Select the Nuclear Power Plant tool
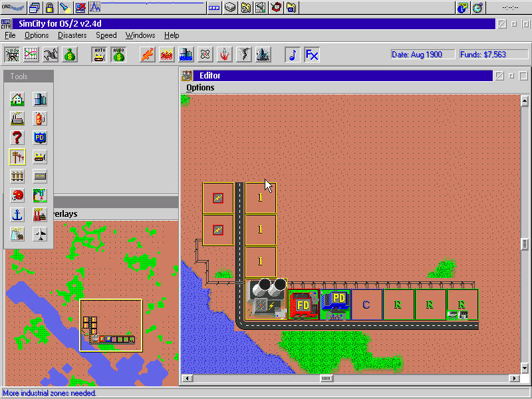 (x=17, y=234)
